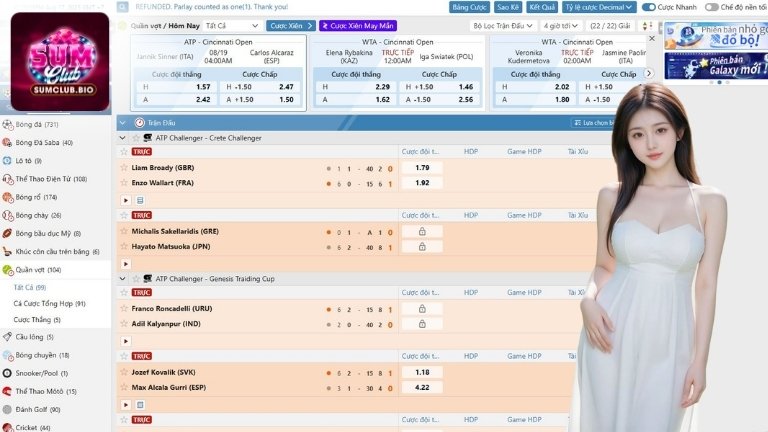Screen dimensions: 768x432
Task: Open the Phiên bản nhỏ gọn banner
Action: click(716, 35)
